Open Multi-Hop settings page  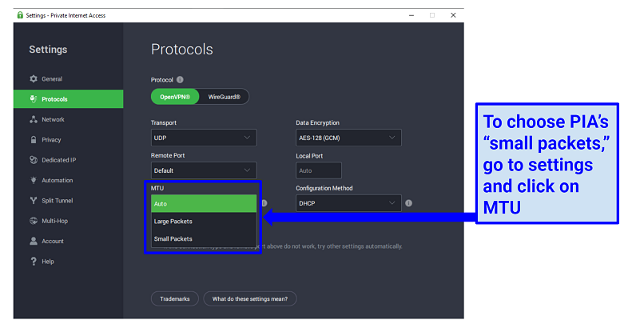(x=68, y=221)
